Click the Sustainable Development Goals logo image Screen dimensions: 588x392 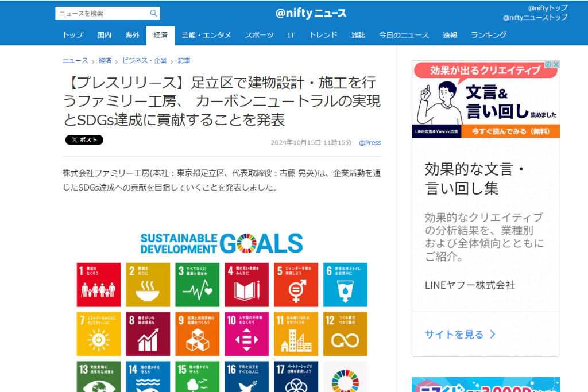pyautogui.click(x=222, y=243)
